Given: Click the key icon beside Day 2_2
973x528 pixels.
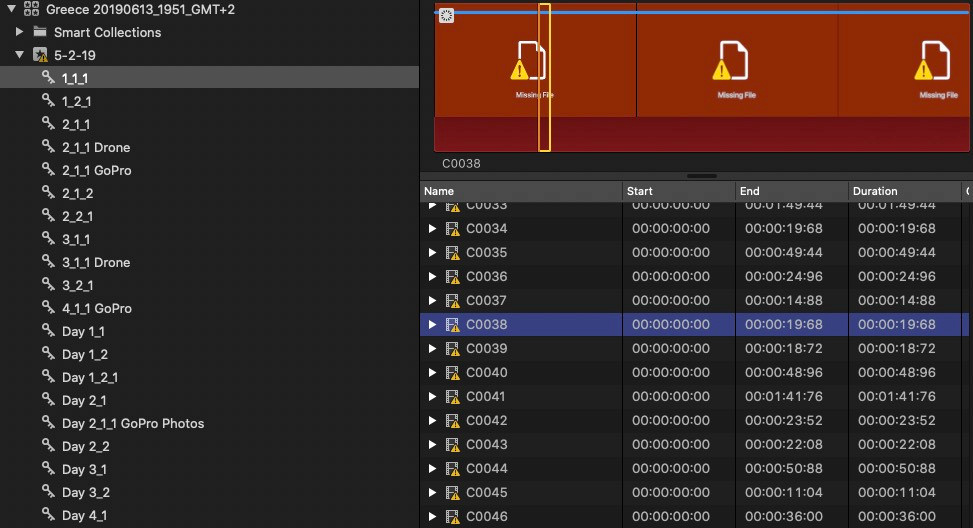Looking at the screenshot, I should [48, 444].
